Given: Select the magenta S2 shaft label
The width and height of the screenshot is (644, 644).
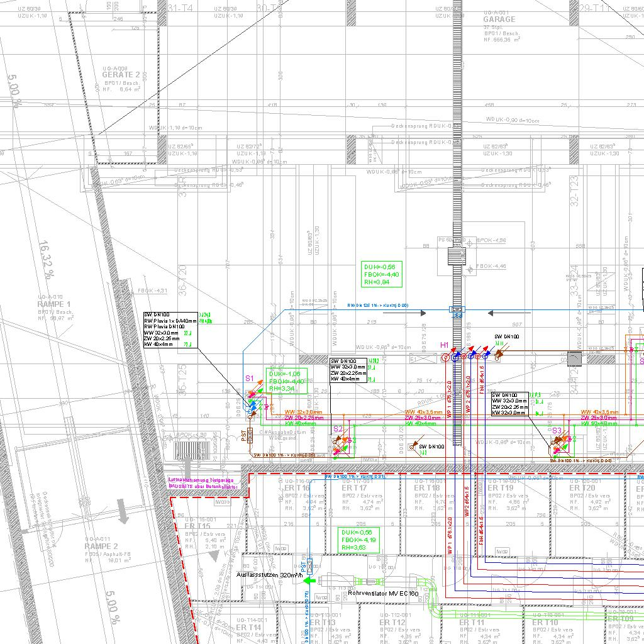Looking at the screenshot, I should (x=338, y=429).
